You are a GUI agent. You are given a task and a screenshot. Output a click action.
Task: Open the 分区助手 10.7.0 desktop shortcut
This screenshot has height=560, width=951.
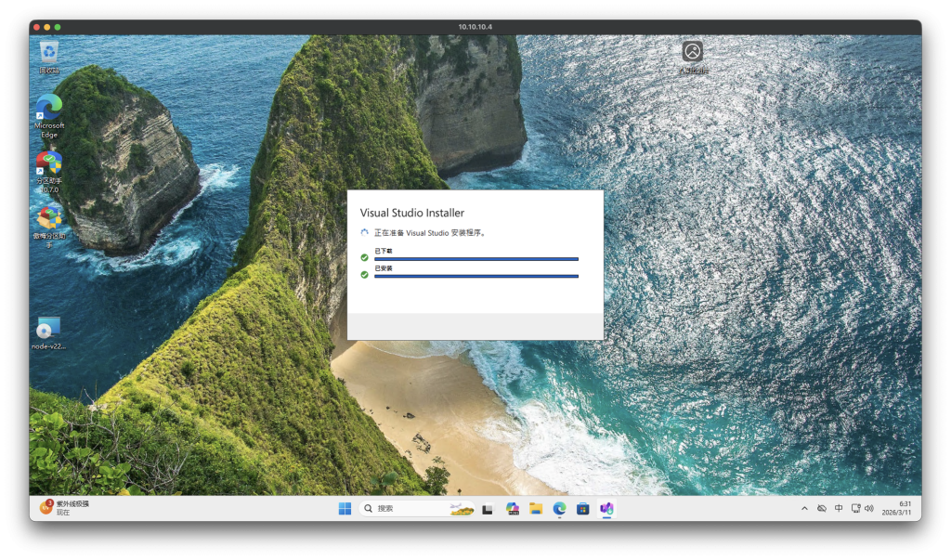[x=48, y=166]
